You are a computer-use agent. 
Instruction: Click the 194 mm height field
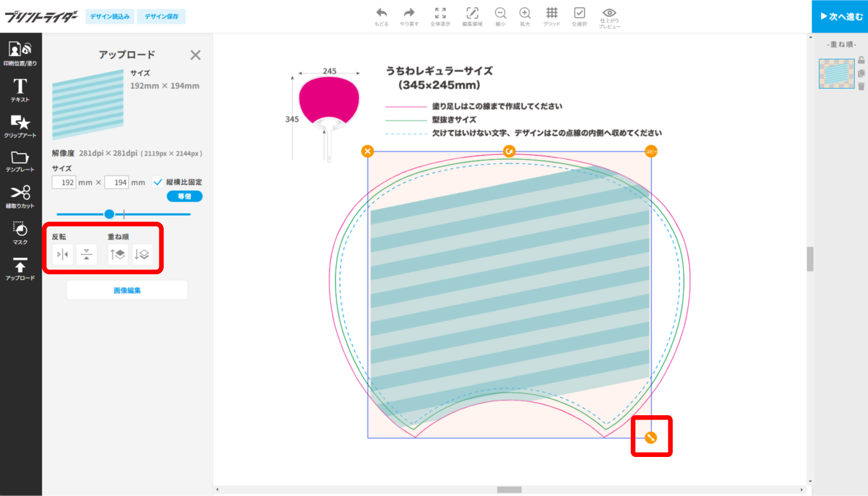(x=117, y=183)
